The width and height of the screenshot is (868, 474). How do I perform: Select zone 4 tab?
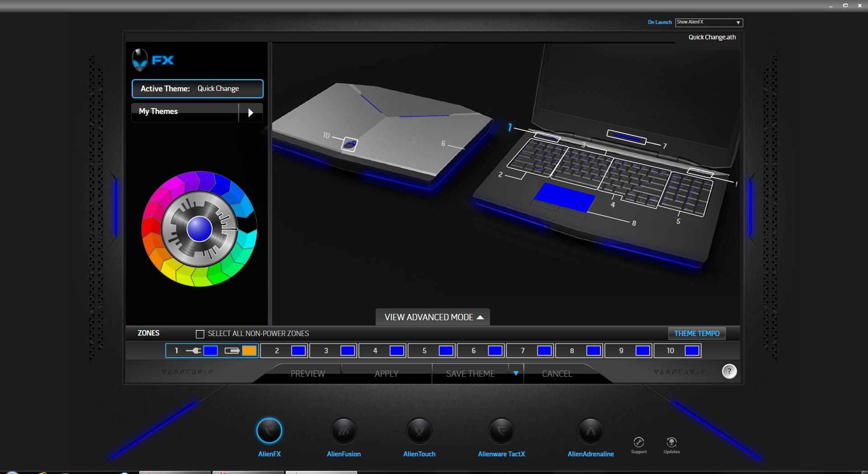[x=383, y=351]
